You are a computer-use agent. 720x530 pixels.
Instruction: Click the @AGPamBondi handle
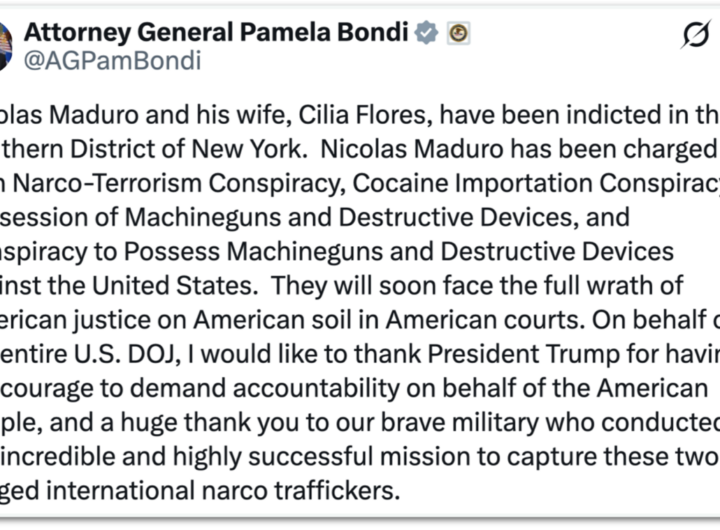(x=112, y=61)
